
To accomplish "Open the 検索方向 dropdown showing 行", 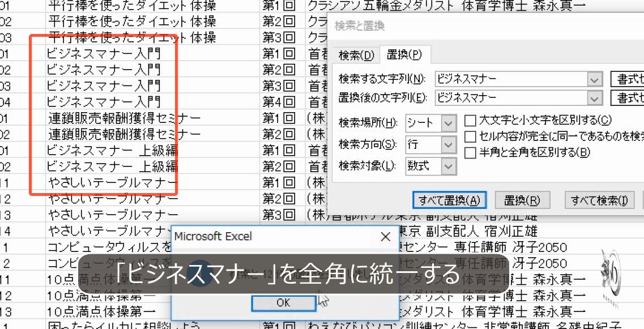I will coord(431,144).
